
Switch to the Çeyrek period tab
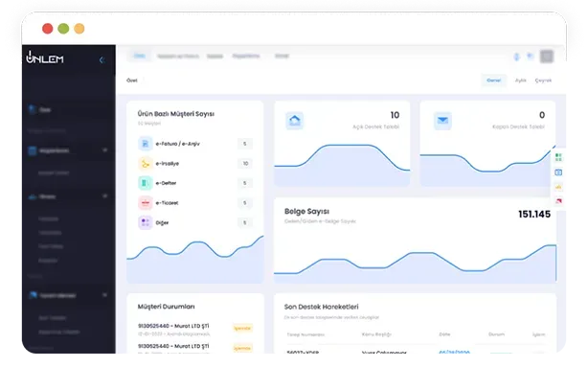(543, 80)
